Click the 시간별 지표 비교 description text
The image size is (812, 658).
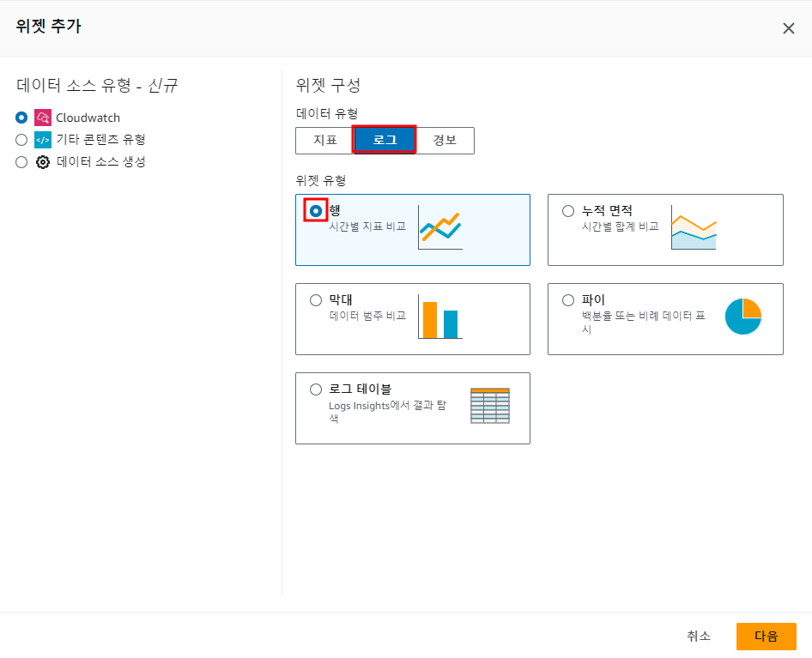[x=367, y=226]
